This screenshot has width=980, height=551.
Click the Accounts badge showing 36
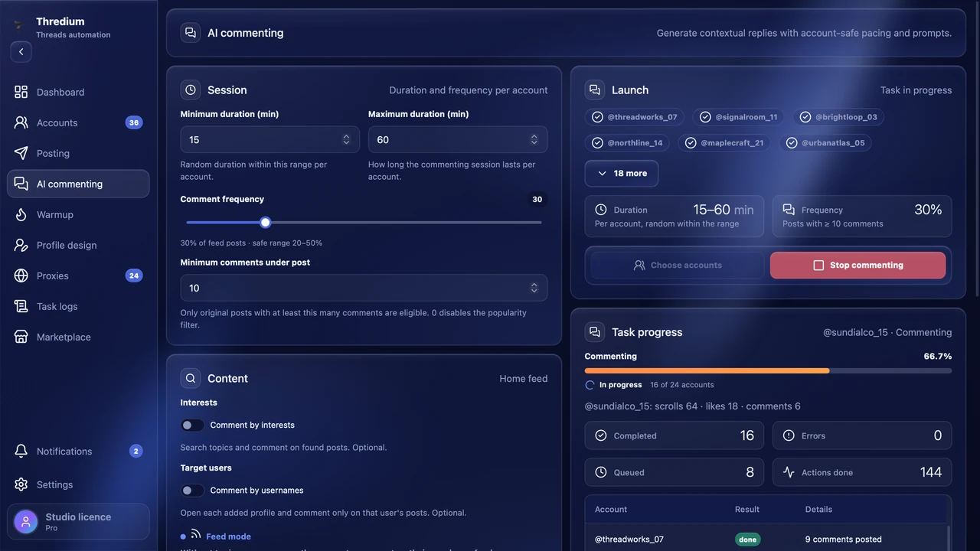[134, 122]
